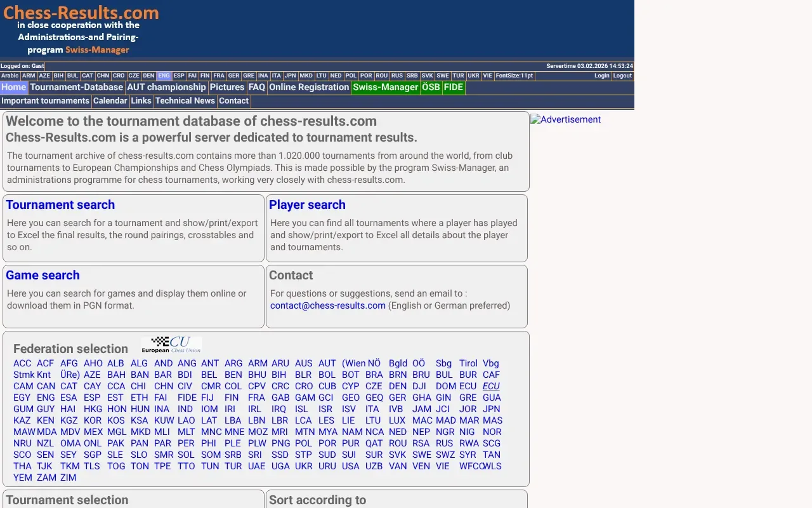
Task: Open the Swiss-Manager green menu item
Action: [385, 88]
